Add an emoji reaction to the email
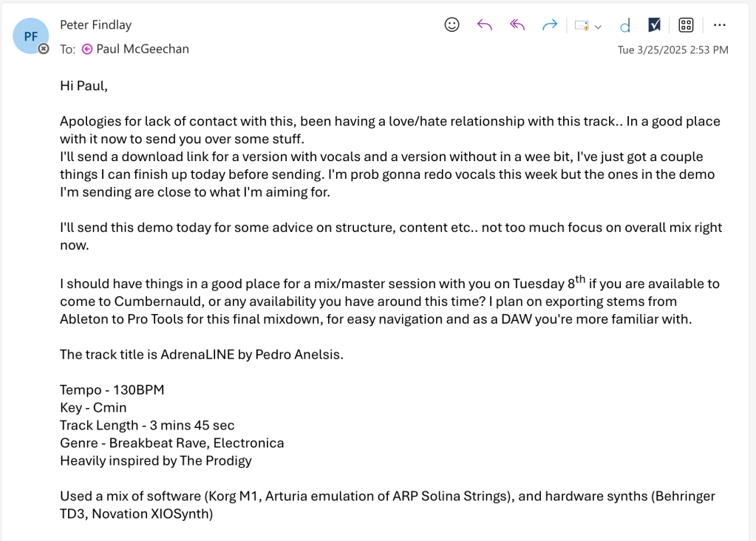This screenshot has height=541, width=756. pyautogui.click(x=452, y=25)
